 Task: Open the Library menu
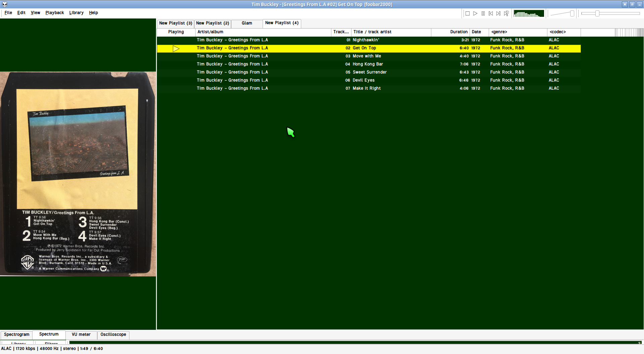coord(76,13)
